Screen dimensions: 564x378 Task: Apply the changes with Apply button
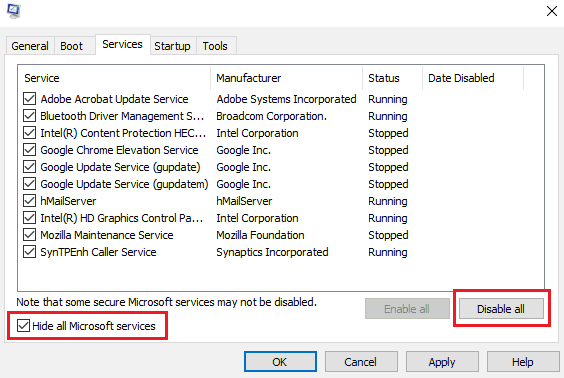tap(442, 361)
